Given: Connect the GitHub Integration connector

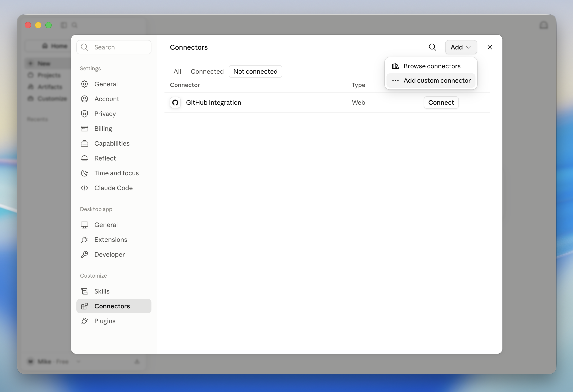Looking at the screenshot, I should (x=441, y=102).
